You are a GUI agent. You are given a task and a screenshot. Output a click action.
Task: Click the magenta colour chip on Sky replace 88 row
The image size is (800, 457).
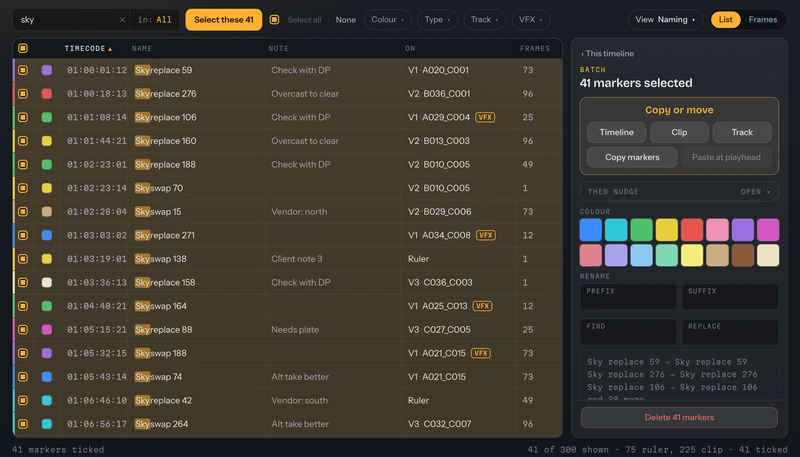[46, 329]
